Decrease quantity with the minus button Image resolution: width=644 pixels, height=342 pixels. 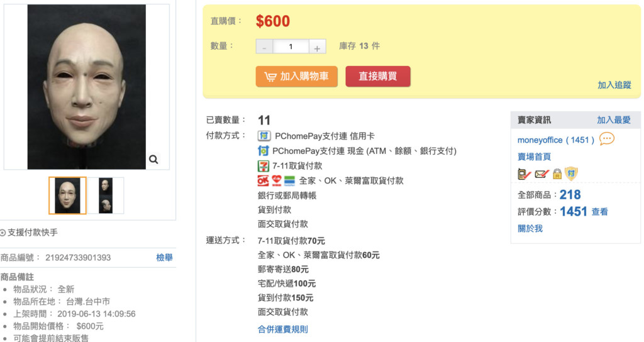[265, 47]
